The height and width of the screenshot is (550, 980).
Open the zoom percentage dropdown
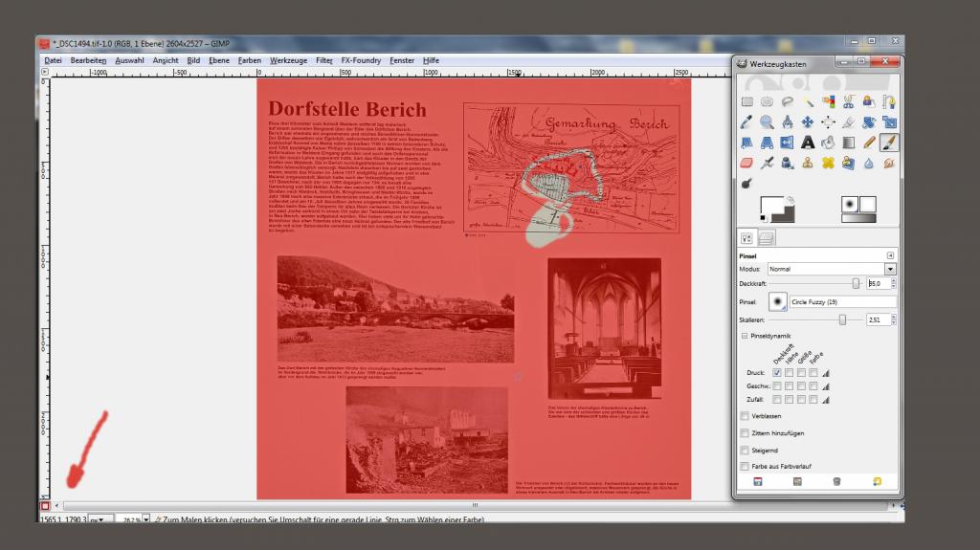pos(146,518)
